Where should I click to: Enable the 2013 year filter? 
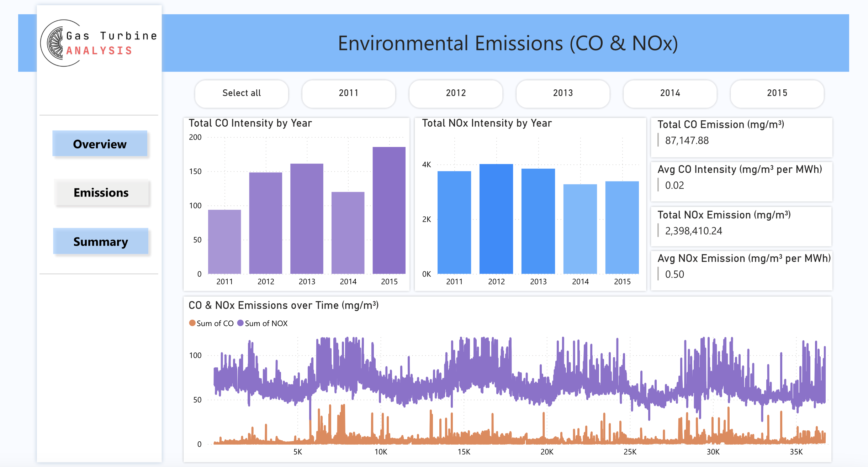click(x=563, y=93)
